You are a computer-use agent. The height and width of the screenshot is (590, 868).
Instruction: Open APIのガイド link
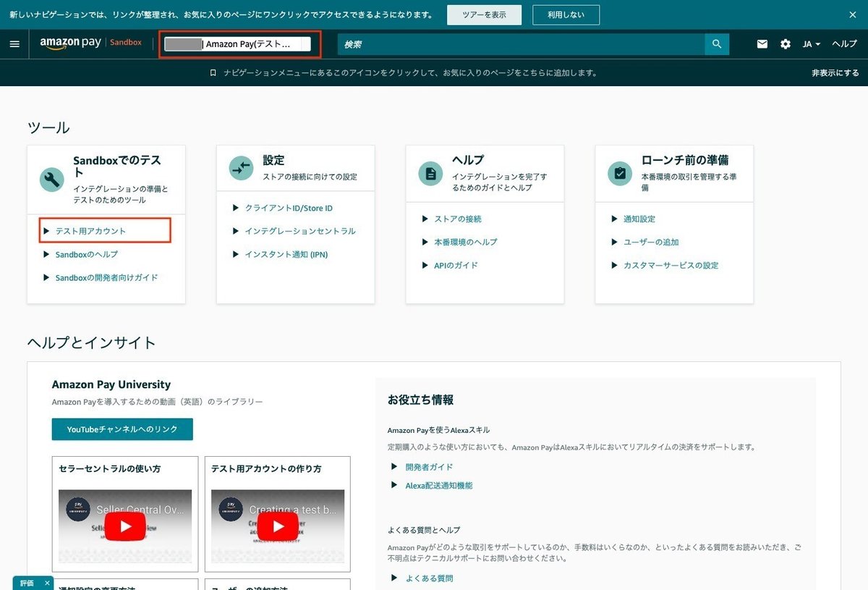(456, 265)
